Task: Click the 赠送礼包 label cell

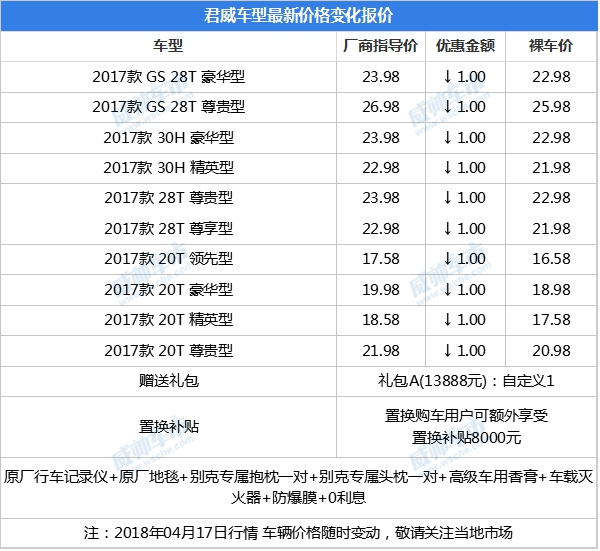Action: click(168, 381)
